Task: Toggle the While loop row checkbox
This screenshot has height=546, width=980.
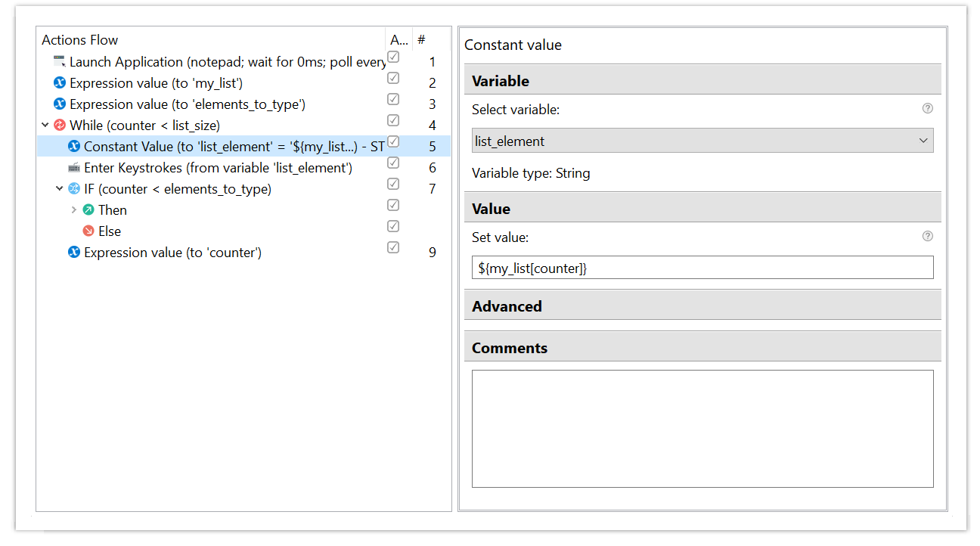Action: [x=393, y=120]
